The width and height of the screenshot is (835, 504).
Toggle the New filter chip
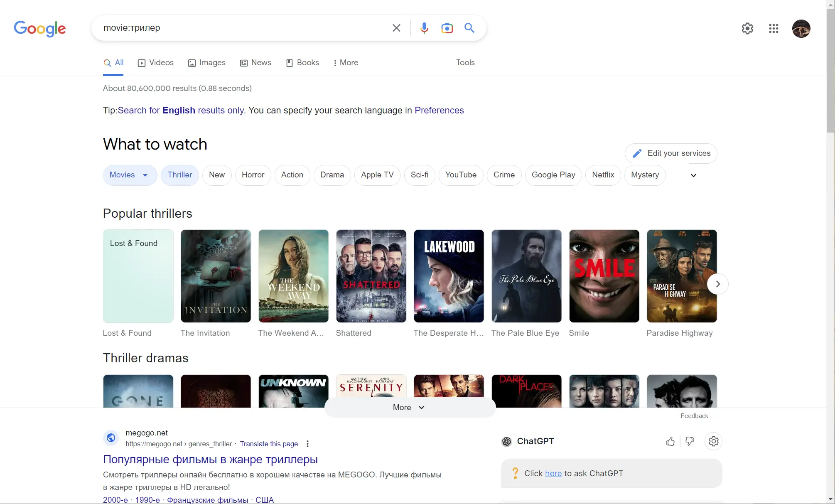pos(217,175)
